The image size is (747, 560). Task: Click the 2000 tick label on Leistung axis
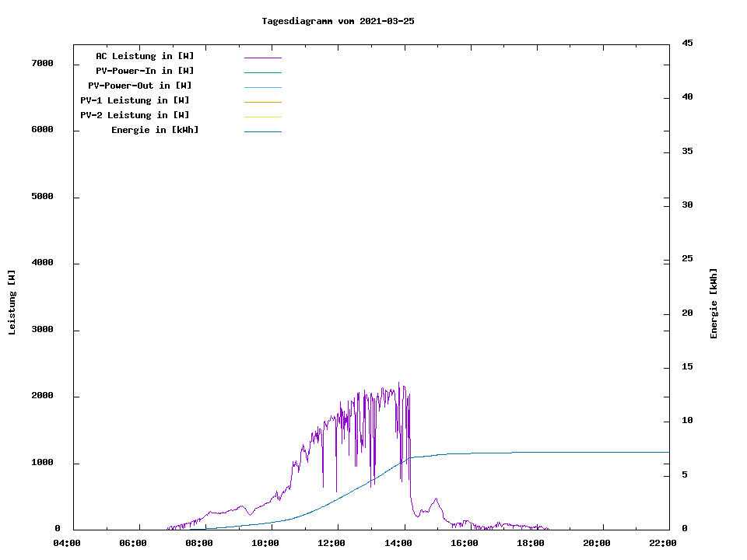(x=42, y=396)
